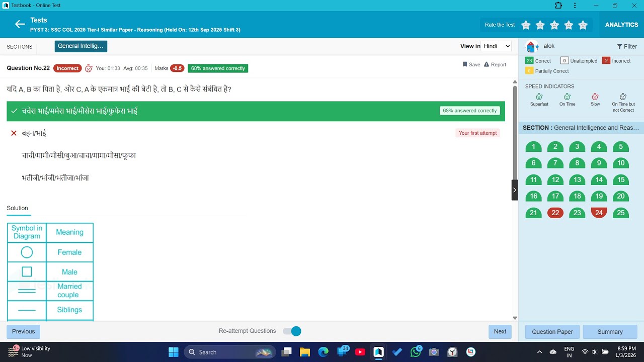Viewport: 644px width, 362px height.
Task: Report this question
Action: 495,64
